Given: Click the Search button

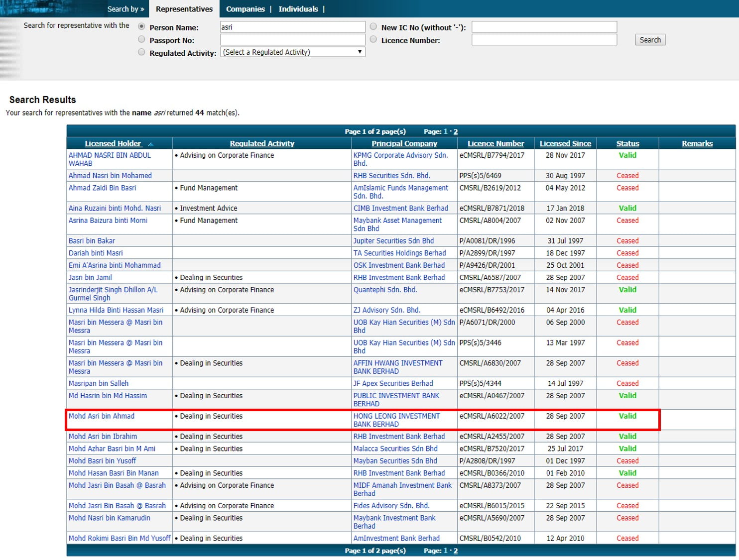Looking at the screenshot, I should click(x=650, y=40).
